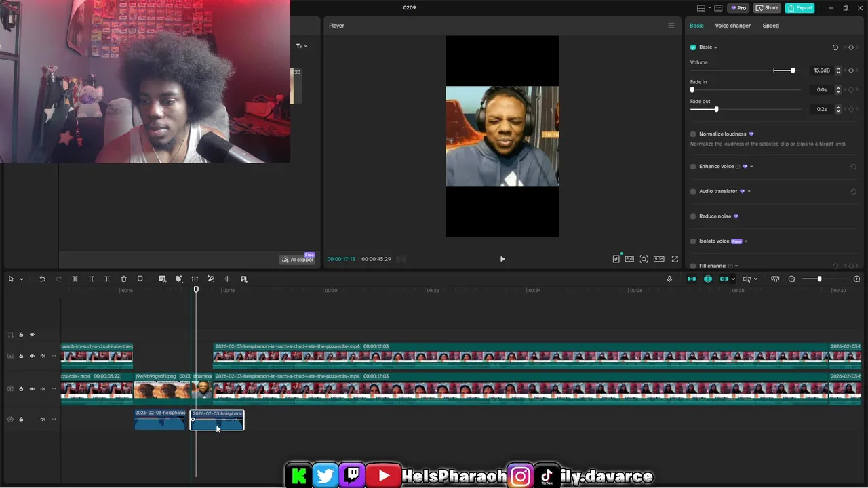Enable Normalize loudness checkbox
Screen dimensions: 868x488
(693, 134)
